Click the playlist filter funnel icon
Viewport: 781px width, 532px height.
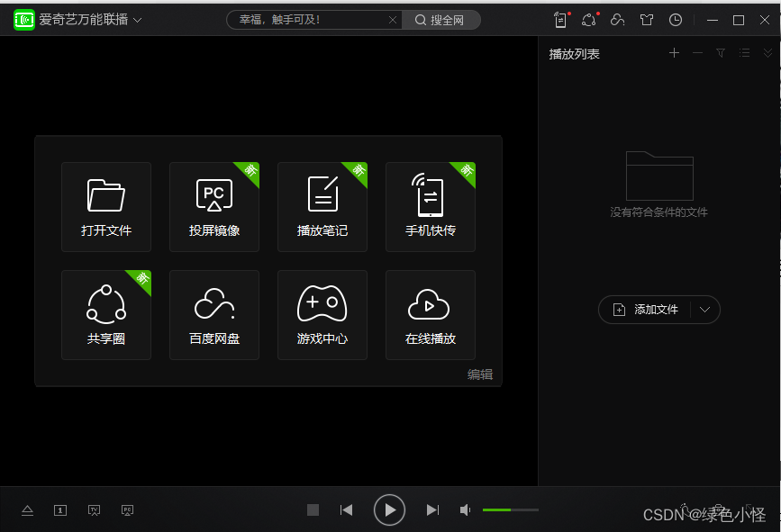(x=721, y=53)
